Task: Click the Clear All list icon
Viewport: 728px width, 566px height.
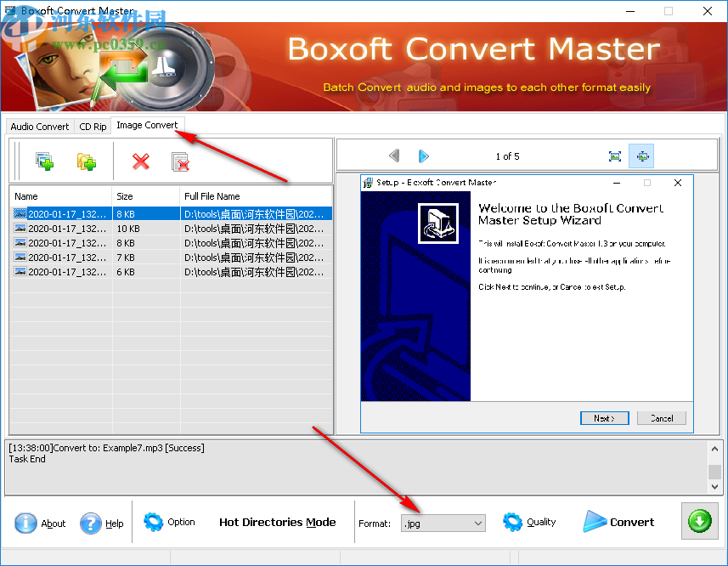Action: coord(181,161)
